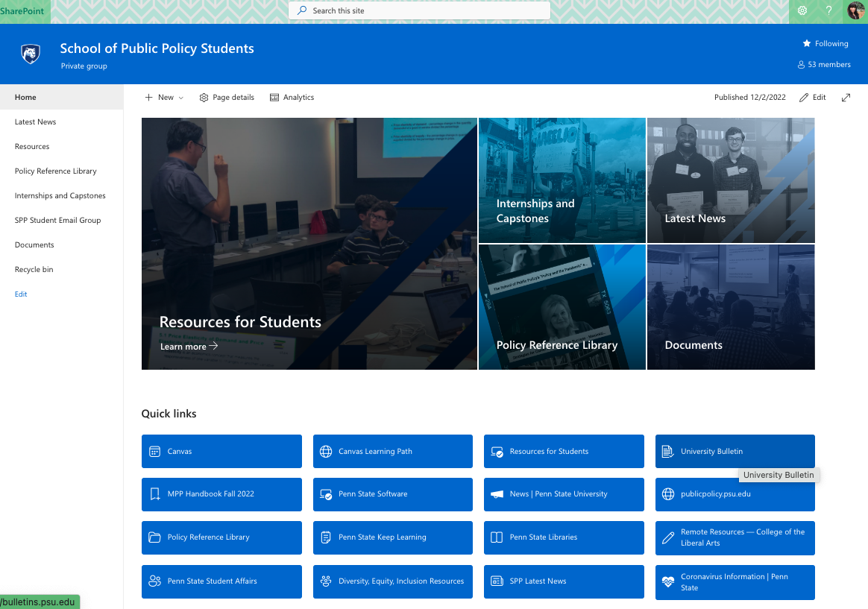Click Learn more on Resources for Students
Viewport: 868px width, 609px height.
189,347
